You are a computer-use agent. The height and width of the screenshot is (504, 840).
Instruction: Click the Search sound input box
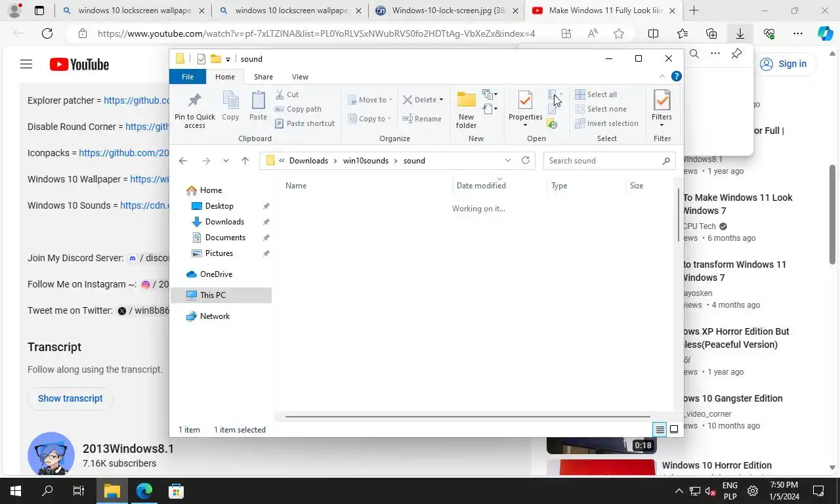[x=609, y=161]
